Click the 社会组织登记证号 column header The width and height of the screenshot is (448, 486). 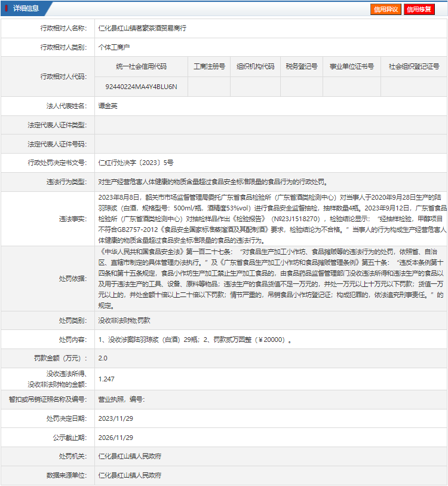(414, 66)
